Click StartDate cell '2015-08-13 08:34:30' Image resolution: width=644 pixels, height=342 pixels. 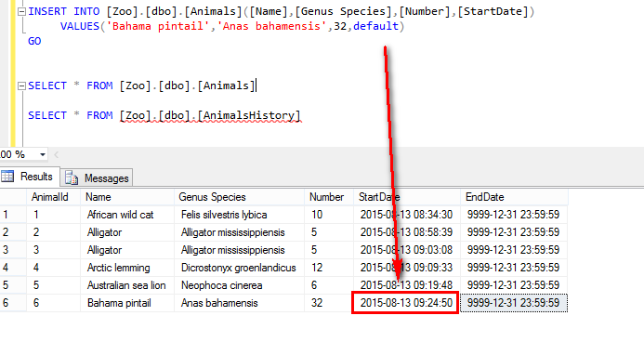pos(407,215)
